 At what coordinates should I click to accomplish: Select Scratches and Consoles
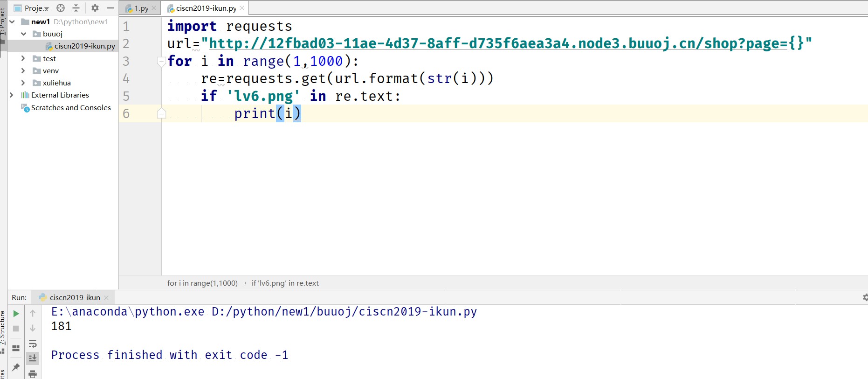[x=63, y=107]
